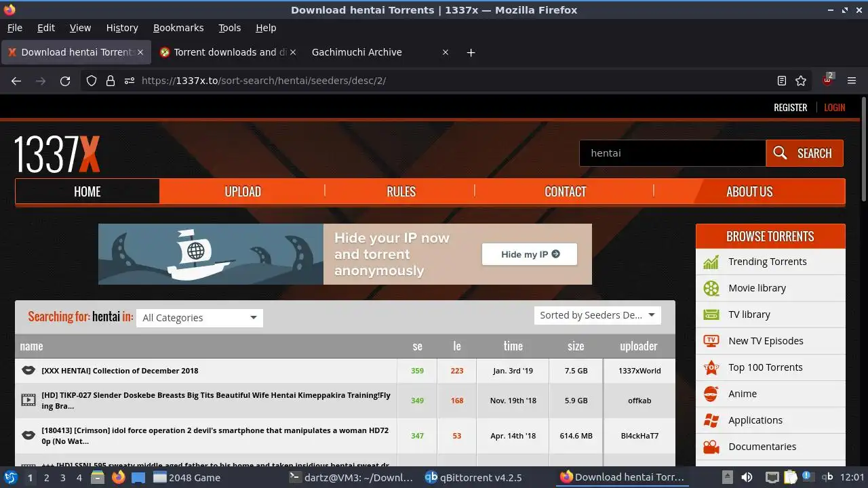Screen dimensions: 868x488
Task: Click the Hide my IP button
Action: point(530,254)
